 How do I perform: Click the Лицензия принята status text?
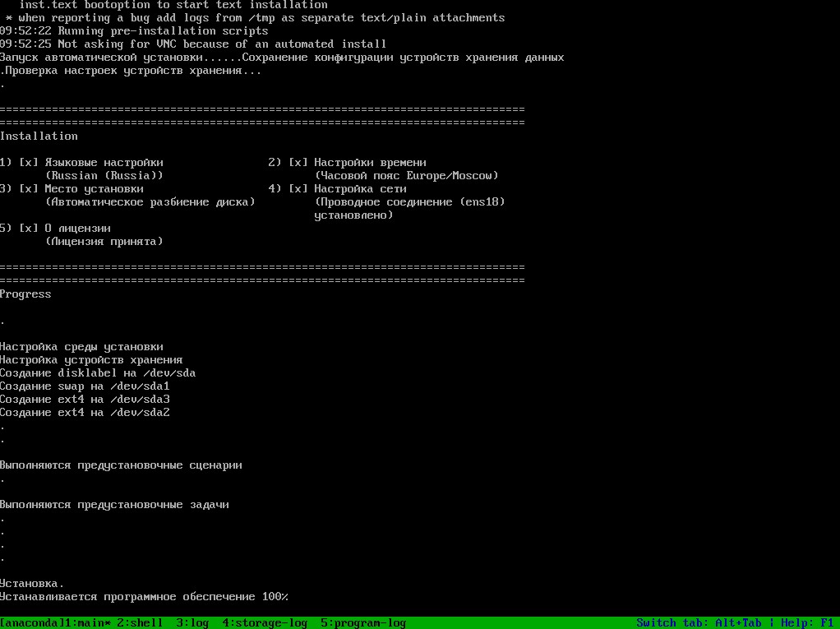point(104,242)
